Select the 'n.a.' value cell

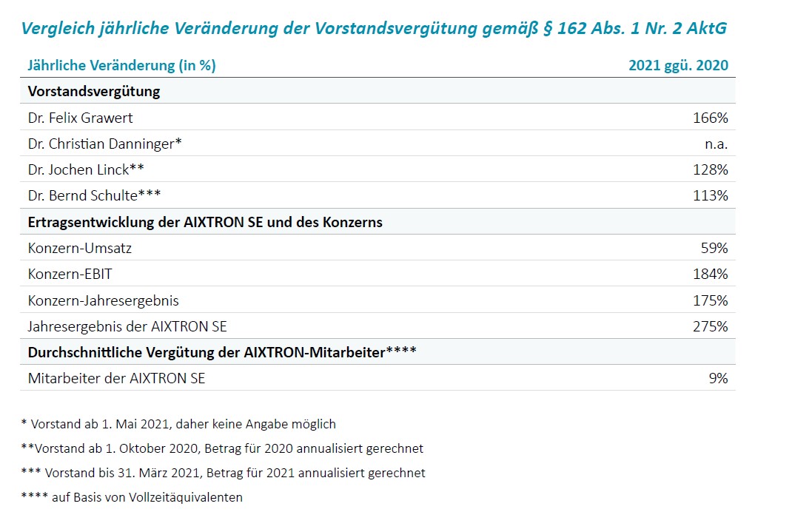pyautogui.click(x=717, y=144)
